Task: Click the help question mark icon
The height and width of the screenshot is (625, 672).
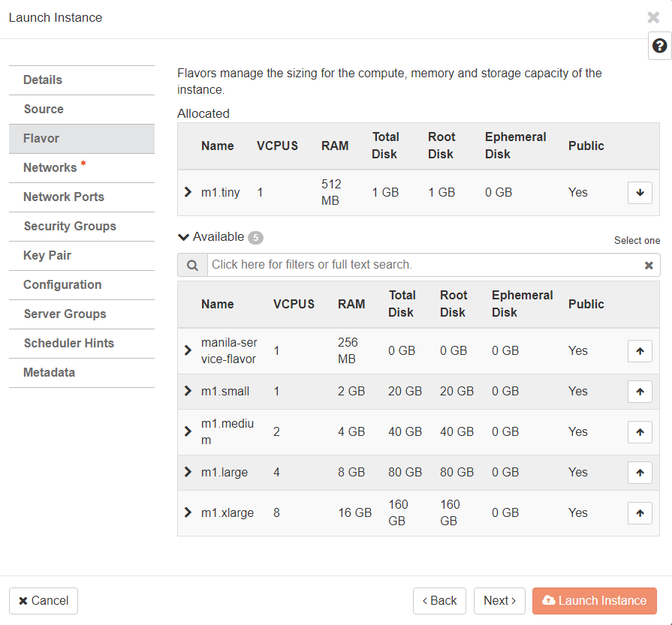Action: pyautogui.click(x=659, y=46)
